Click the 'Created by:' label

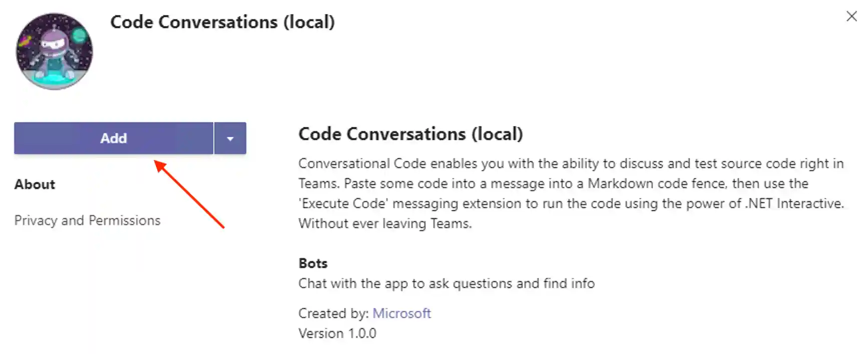pyautogui.click(x=333, y=313)
